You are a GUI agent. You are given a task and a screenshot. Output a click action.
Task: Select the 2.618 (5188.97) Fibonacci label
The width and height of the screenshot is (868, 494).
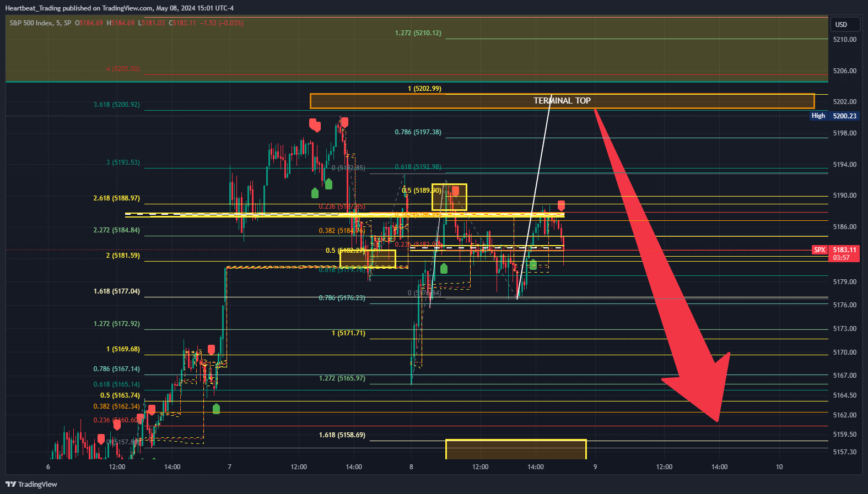(116, 198)
